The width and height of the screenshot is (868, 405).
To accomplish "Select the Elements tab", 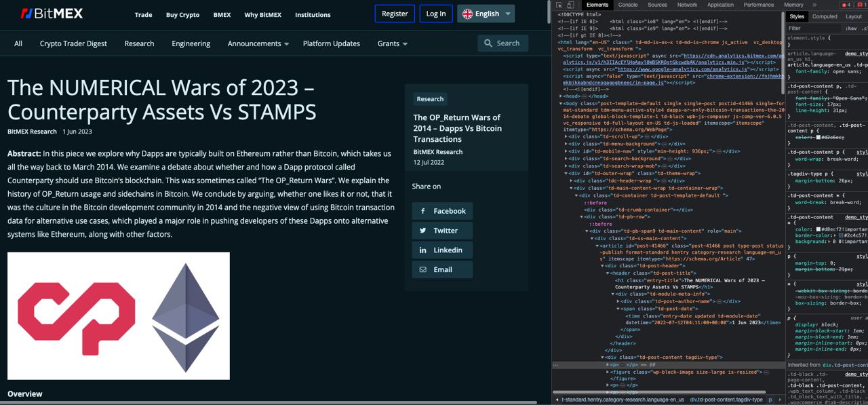I will pyautogui.click(x=597, y=5).
